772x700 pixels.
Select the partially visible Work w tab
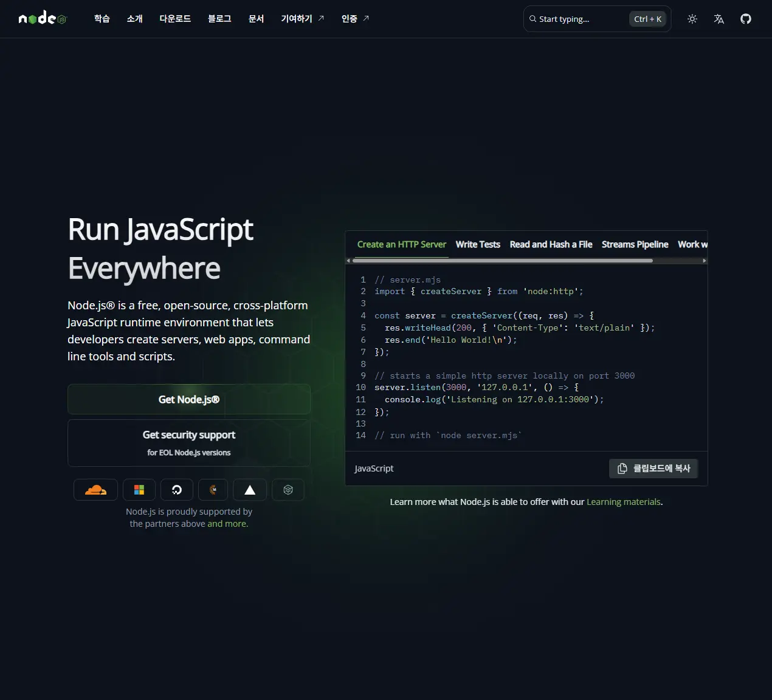pyautogui.click(x=692, y=244)
